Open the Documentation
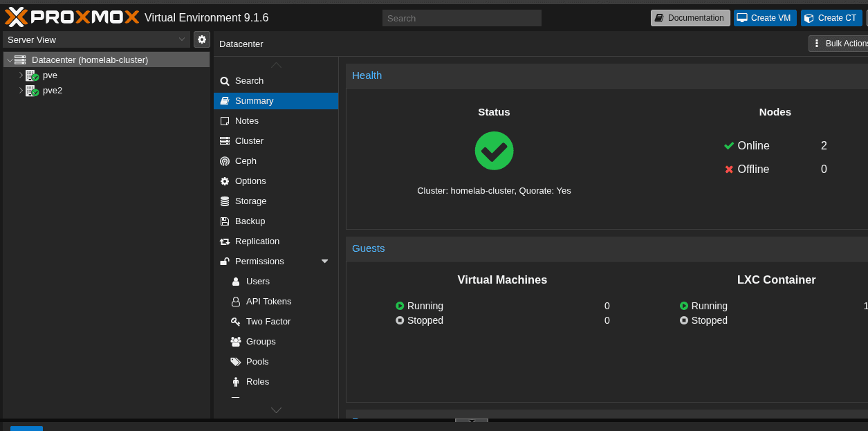This screenshot has width=868, height=431. click(x=690, y=17)
